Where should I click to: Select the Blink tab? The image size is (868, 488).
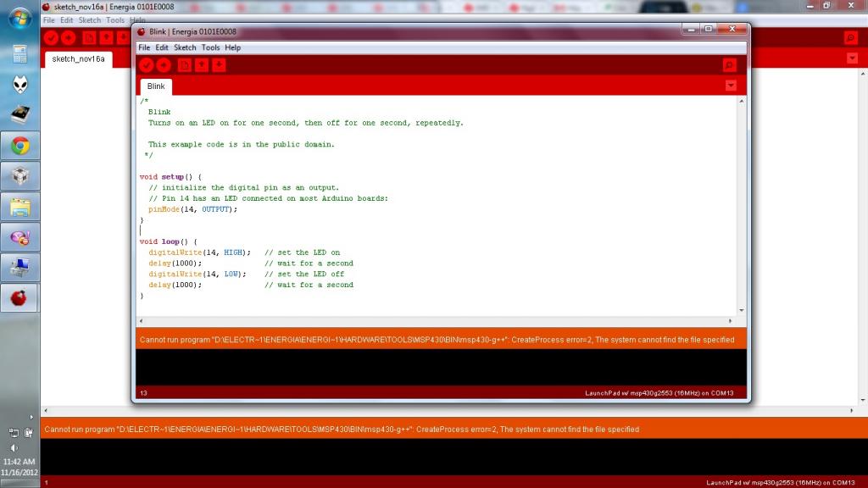(x=156, y=86)
